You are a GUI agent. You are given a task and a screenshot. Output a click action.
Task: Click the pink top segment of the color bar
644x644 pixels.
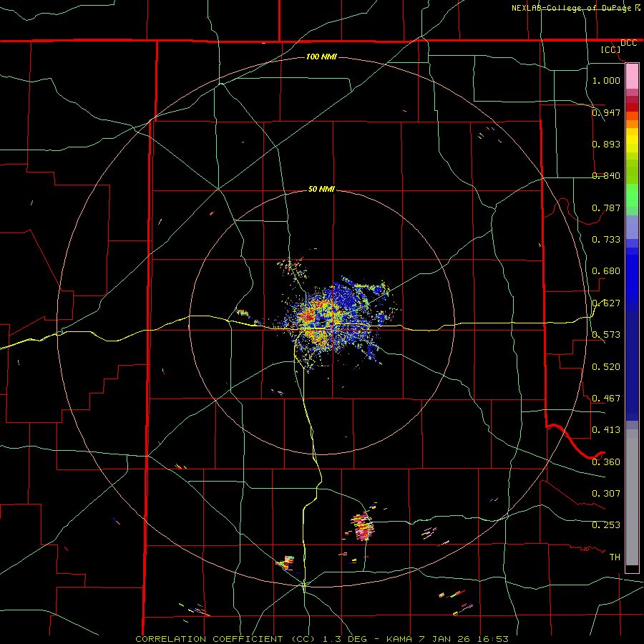pos(632,77)
